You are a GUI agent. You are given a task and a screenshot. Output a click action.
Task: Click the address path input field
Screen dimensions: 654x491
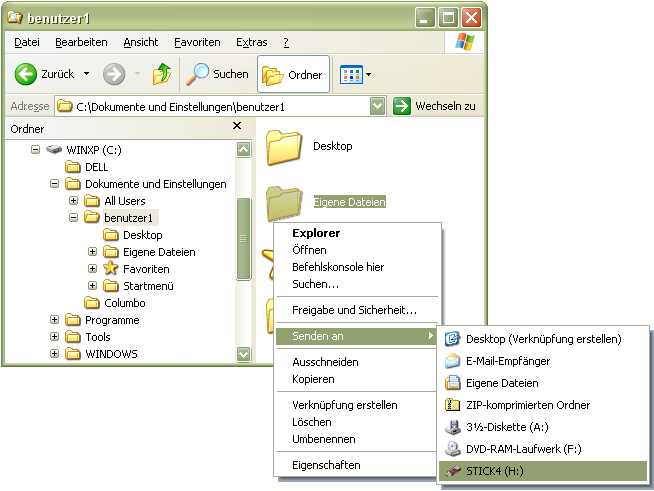212,107
